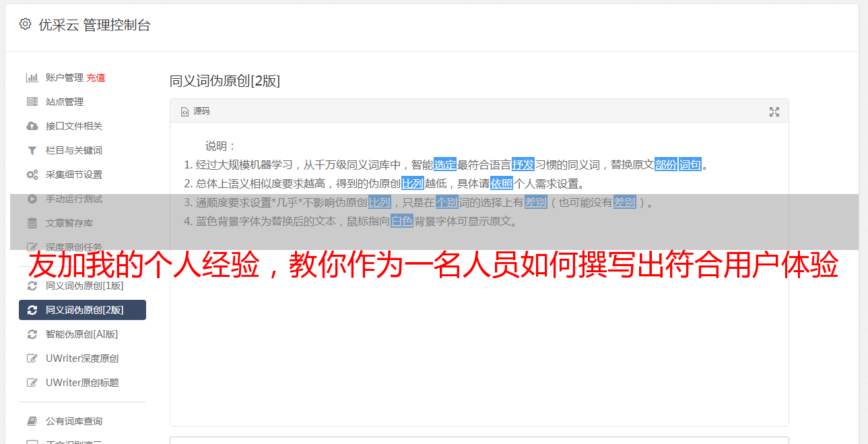Click the highlighted word 选定
This screenshot has height=444, width=868.
coord(445,164)
